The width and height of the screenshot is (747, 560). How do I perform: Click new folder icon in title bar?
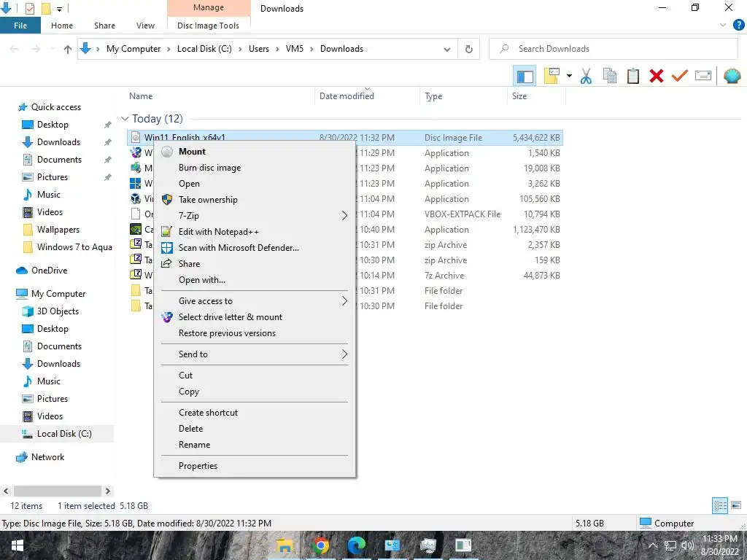[46, 9]
